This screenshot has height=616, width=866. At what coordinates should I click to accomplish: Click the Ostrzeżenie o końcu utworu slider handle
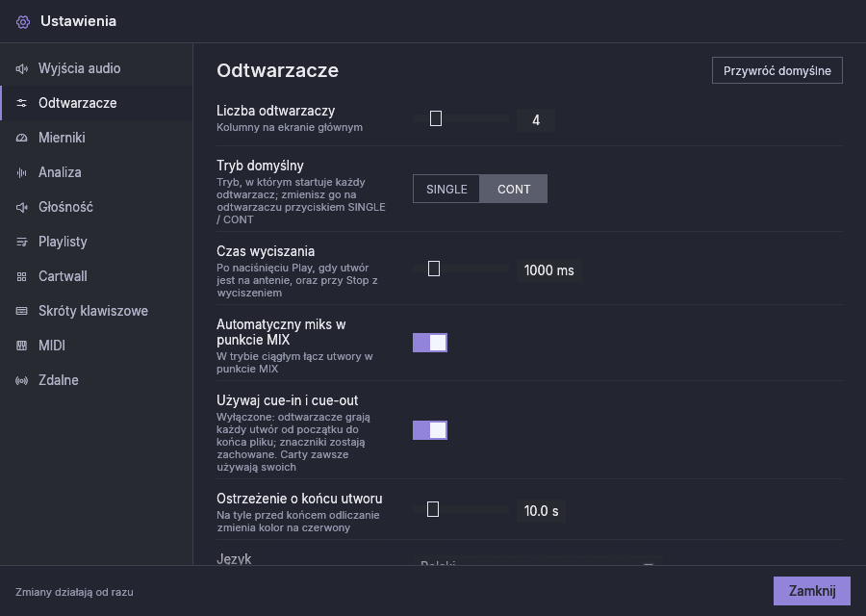click(433, 509)
